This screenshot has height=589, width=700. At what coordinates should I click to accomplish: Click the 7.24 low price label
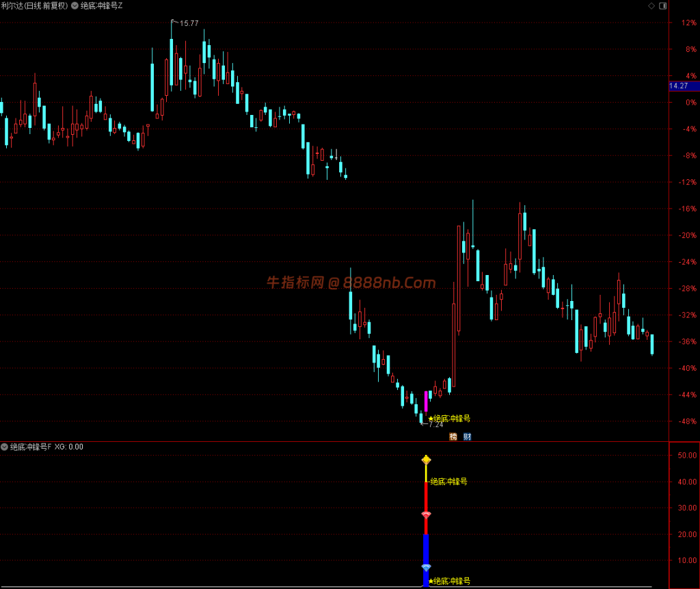pos(435,424)
